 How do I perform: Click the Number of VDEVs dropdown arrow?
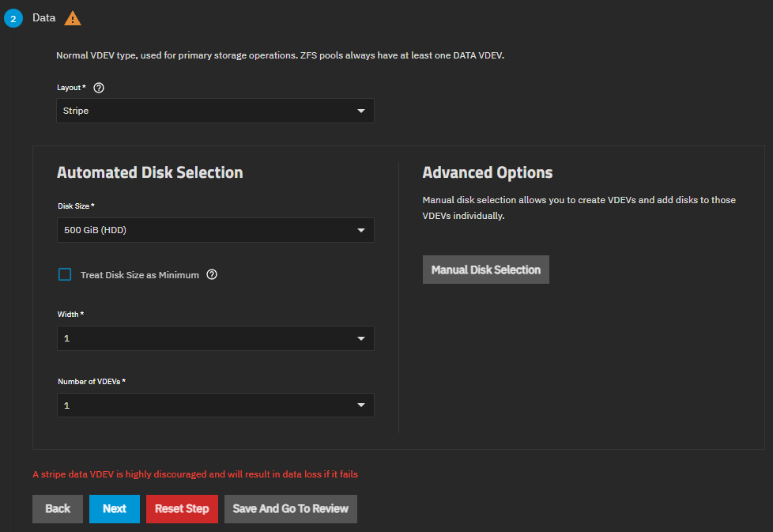(x=361, y=406)
